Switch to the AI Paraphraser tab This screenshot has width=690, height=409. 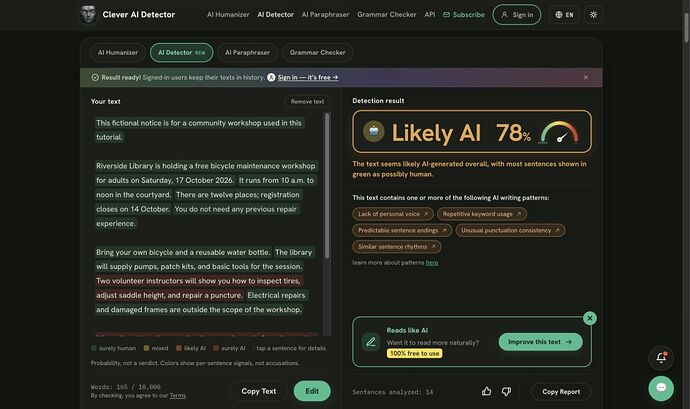coord(247,52)
